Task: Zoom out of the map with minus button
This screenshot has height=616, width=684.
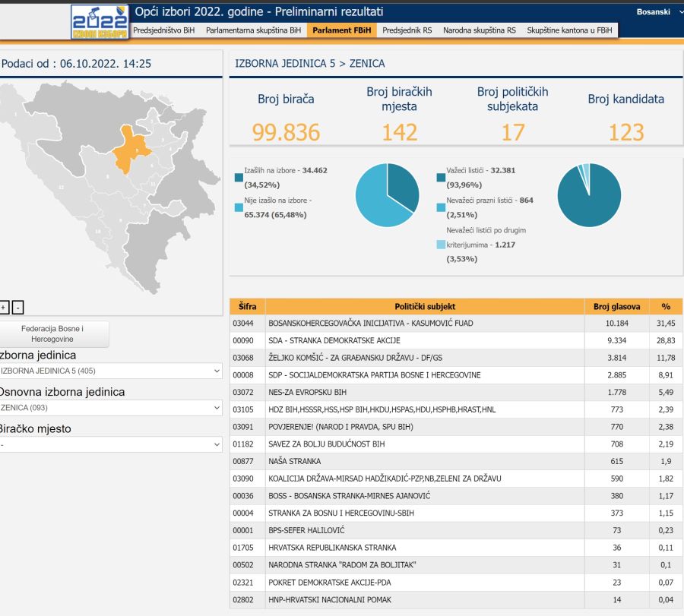Action: pyautogui.click(x=18, y=308)
